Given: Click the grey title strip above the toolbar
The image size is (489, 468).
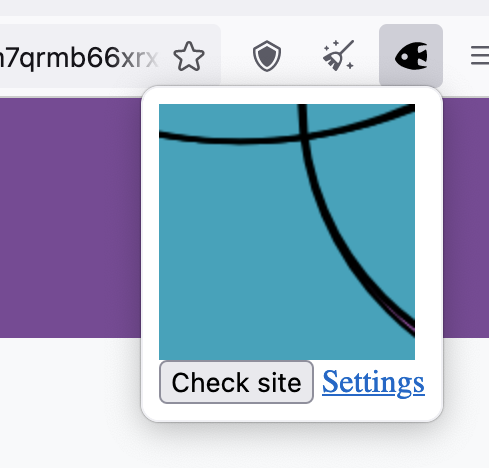Looking at the screenshot, I should [x=244, y=7].
